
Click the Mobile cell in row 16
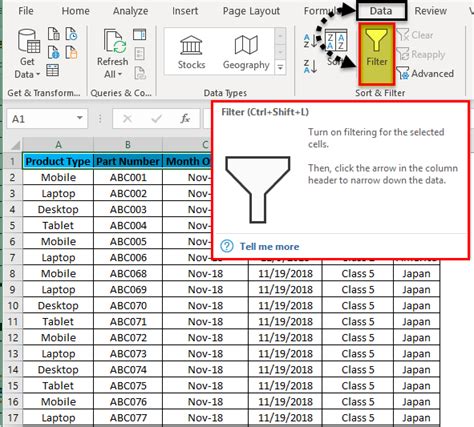[x=58, y=402]
